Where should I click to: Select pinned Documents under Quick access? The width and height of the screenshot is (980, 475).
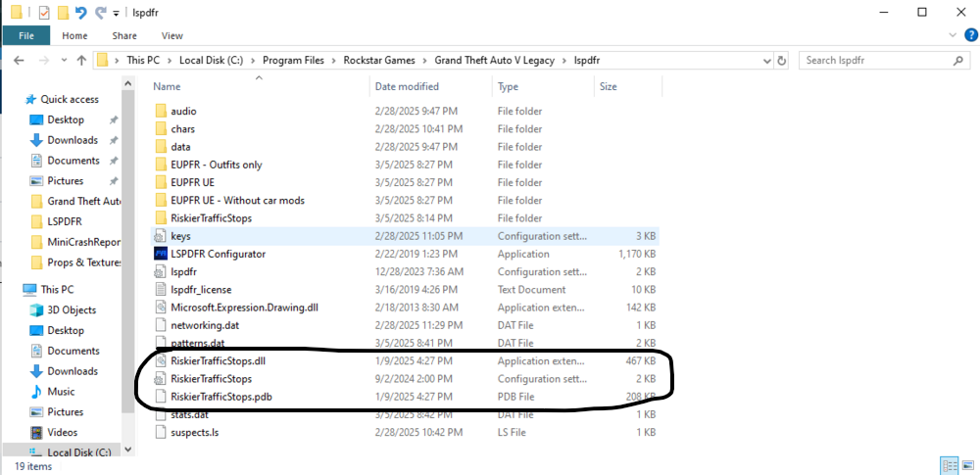(73, 161)
